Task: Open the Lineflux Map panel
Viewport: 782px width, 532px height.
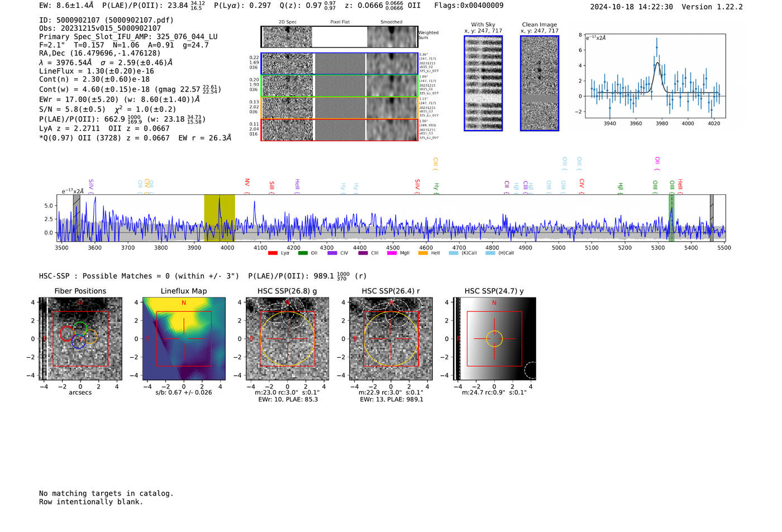Action: coord(184,339)
